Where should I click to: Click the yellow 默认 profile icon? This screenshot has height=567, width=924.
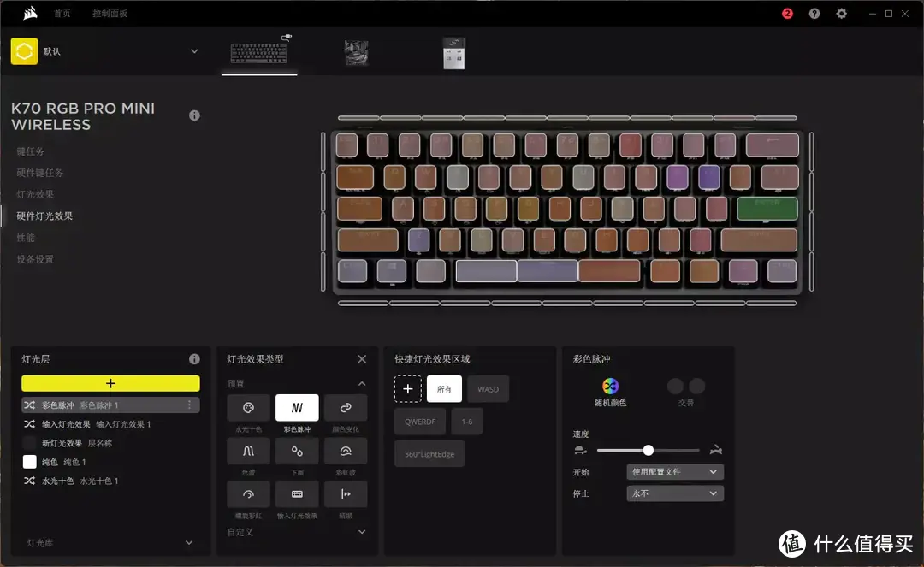pyautogui.click(x=24, y=51)
